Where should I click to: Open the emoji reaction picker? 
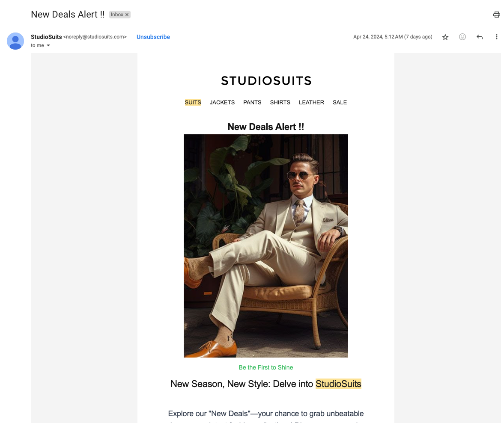point(462,37)
